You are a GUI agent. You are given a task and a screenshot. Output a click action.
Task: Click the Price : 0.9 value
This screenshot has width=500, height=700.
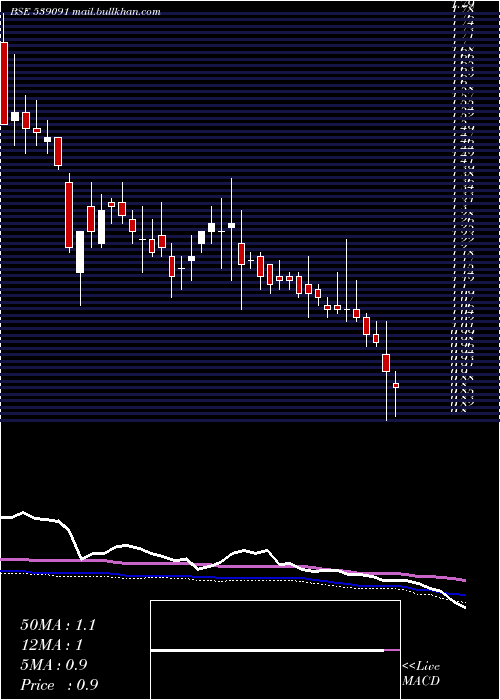[59, 685]
